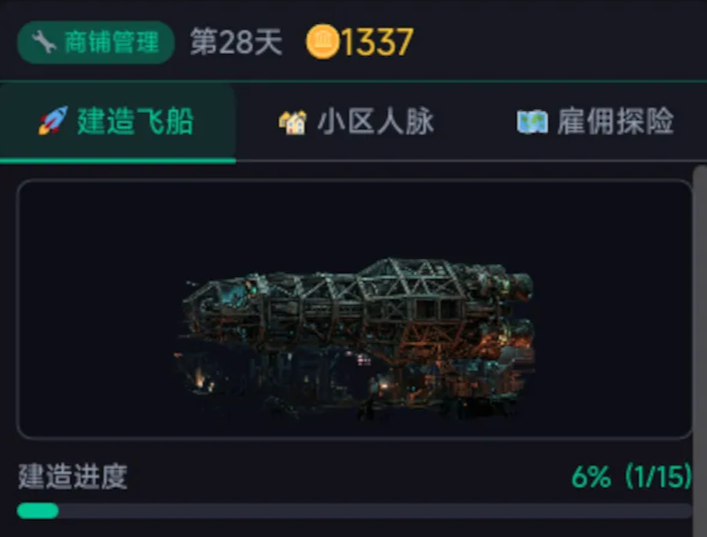Click the green underline beneath the 建造飞船 tab
The width and height of the screenshot is (707, 537).
[x=118, y=160]
